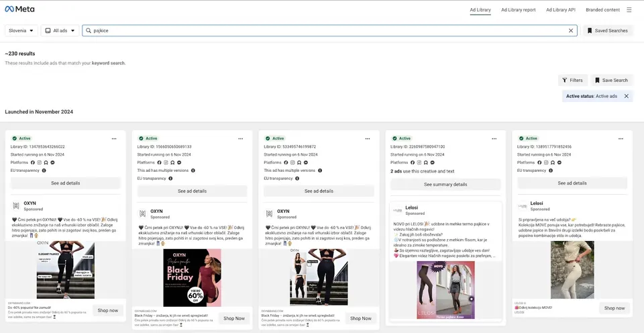This screenshot has width=644, height=333.
Task: Click Messenger platform icon on ad 1347853643266022
Action: 52,162
